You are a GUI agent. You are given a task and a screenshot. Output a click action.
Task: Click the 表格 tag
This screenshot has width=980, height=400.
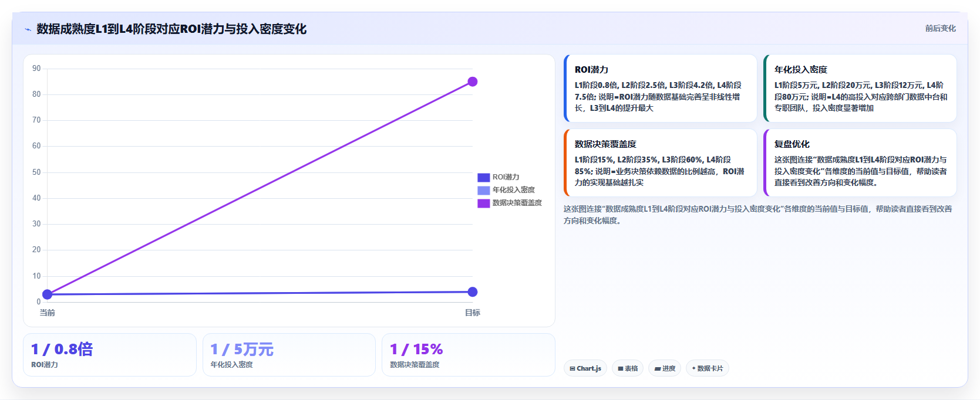[x=628, y=368]
